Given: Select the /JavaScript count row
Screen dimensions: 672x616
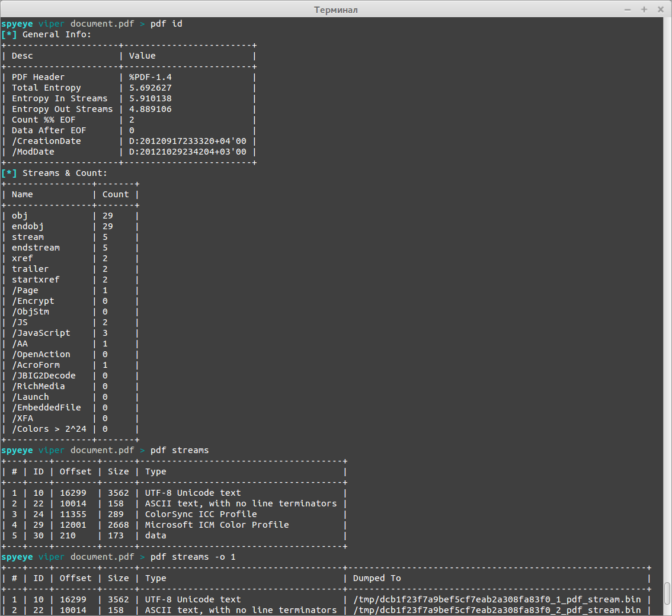Looking at the screenshot, I should pyautogui.click(x=69, y=333).
